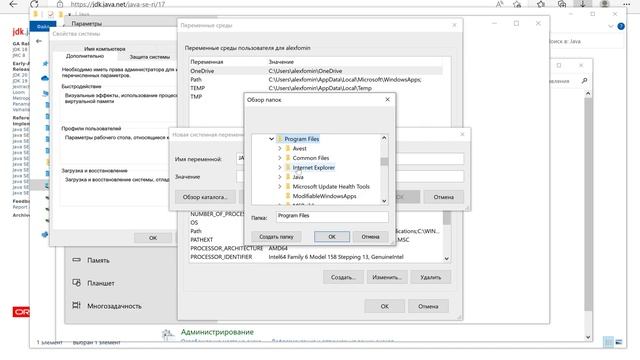Click the Common Files folder icon
This screenshot has height=360, width=640.
288,158
